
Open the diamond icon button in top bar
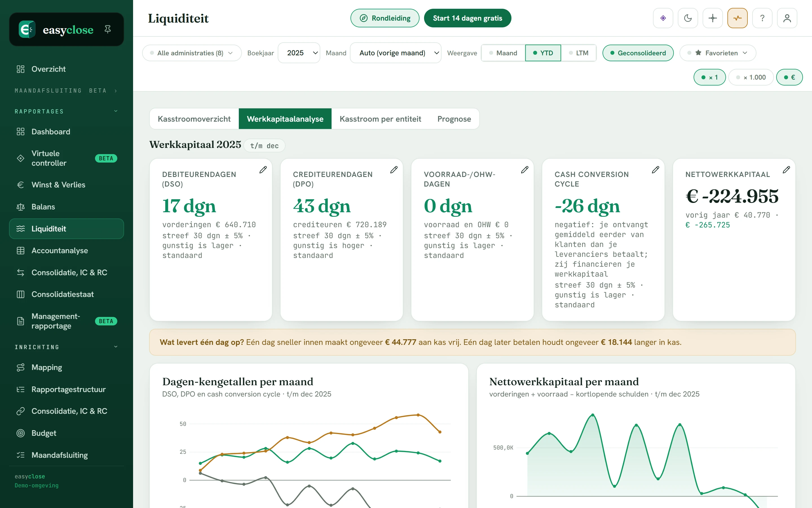coord(663,18)
